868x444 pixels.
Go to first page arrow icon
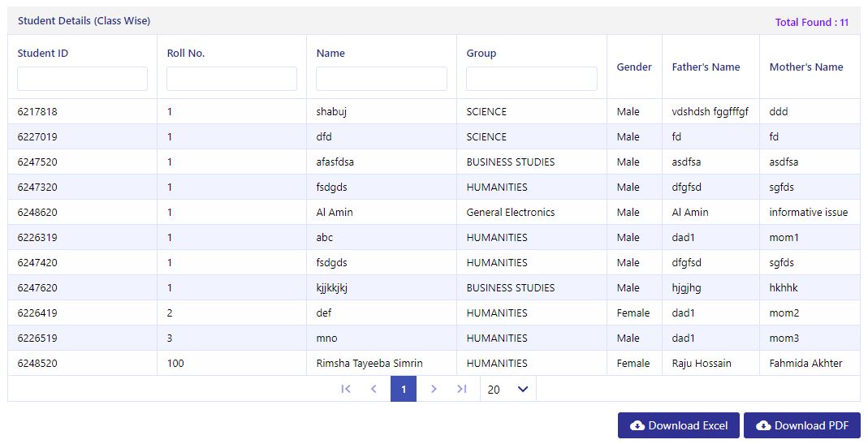point(346,389)
